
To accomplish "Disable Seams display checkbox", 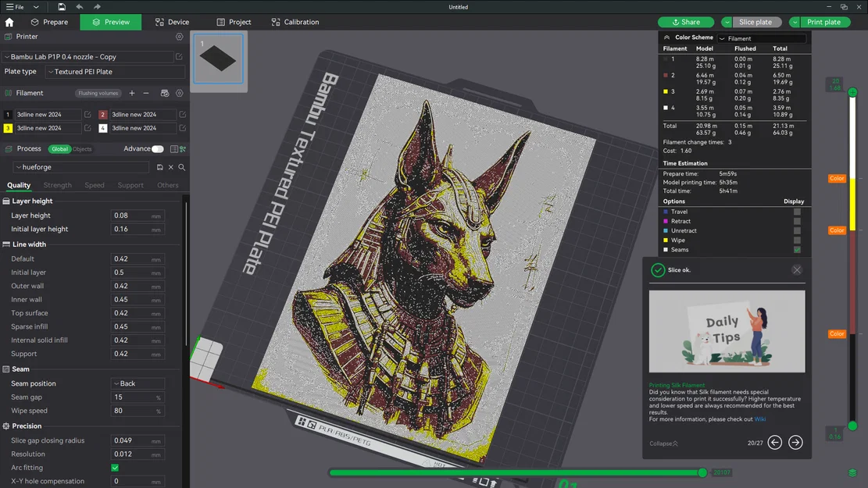I will point(797,250).
